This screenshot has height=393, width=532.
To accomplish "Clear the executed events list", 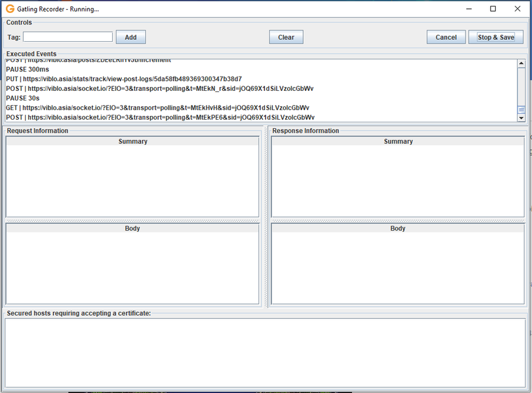I will point(286,37).
